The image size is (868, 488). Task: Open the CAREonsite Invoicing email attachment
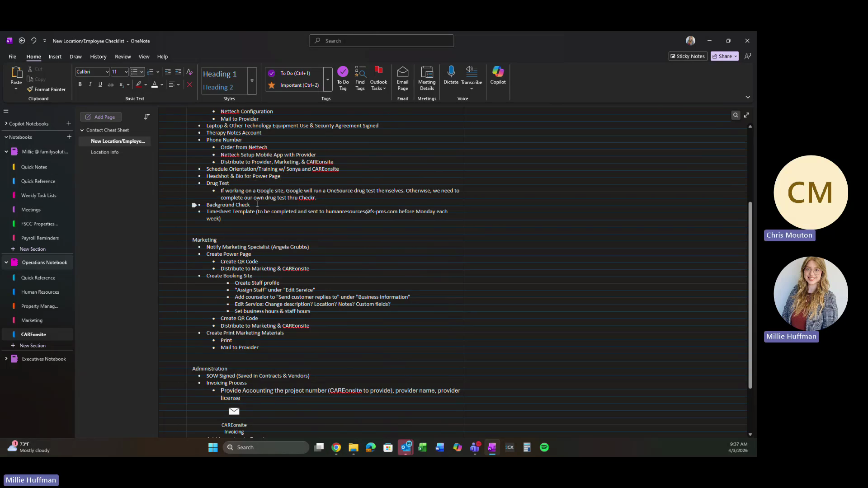click(x=234, y=421)
